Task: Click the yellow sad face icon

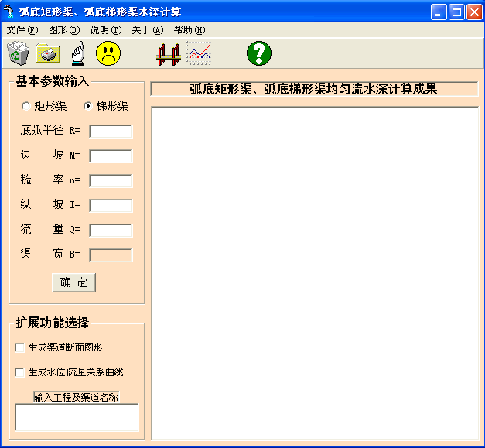Action: tap(108, 53)
